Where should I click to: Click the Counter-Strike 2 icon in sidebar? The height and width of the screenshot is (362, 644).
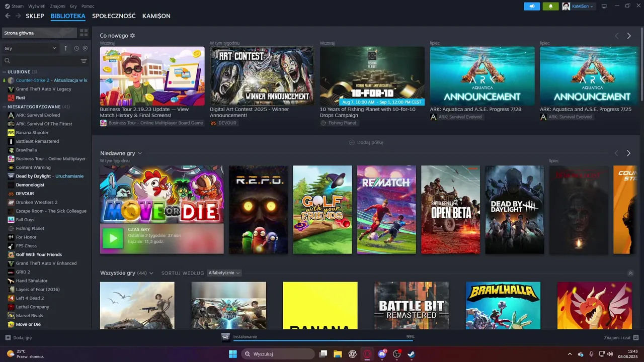11,80
